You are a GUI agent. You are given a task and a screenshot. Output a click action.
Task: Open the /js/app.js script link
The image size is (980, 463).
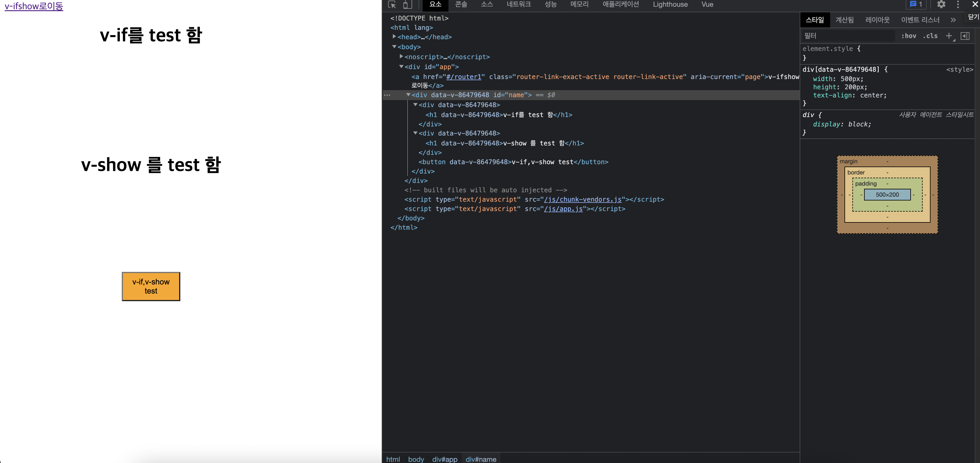click(x=563, y=208)
